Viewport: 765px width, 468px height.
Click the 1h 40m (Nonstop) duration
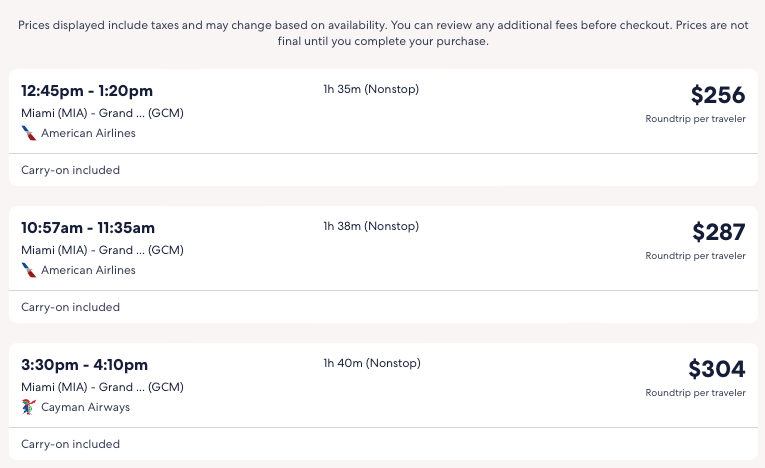click(x=372, y=363)
